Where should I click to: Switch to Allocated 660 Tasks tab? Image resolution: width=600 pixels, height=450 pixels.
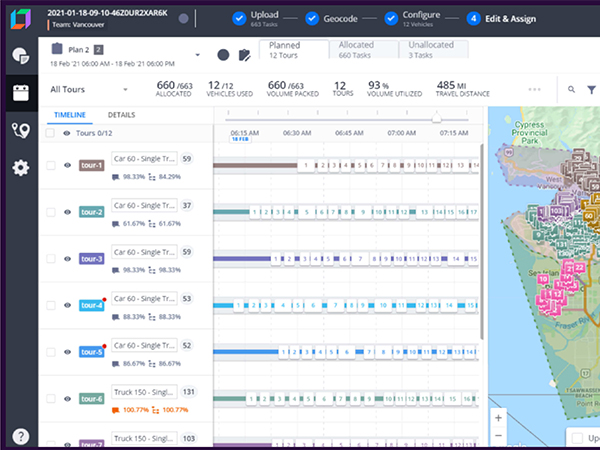pyautogui.click(x=364, y=50)
